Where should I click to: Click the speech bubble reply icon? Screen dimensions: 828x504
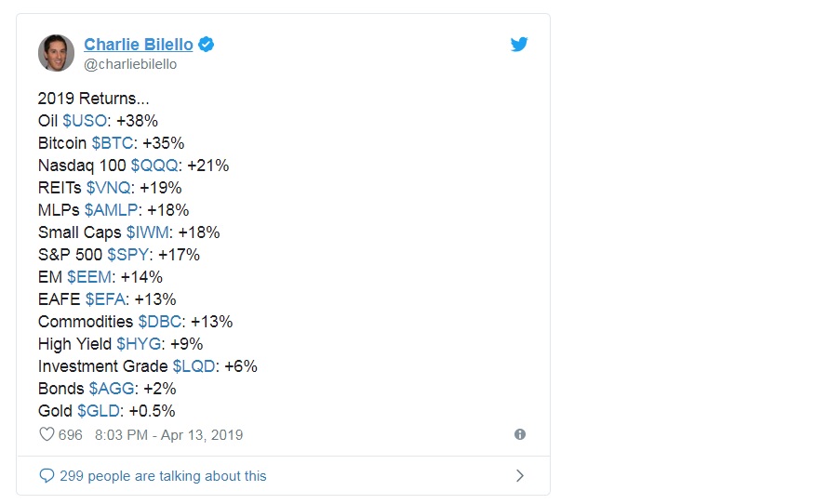pos(47,475)
